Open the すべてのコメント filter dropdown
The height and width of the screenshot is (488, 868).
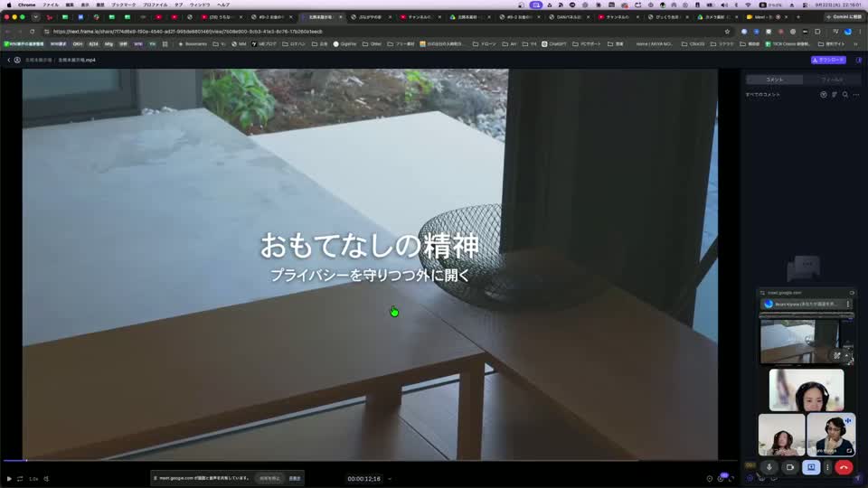pyautogui.click(x=763, y=95)
